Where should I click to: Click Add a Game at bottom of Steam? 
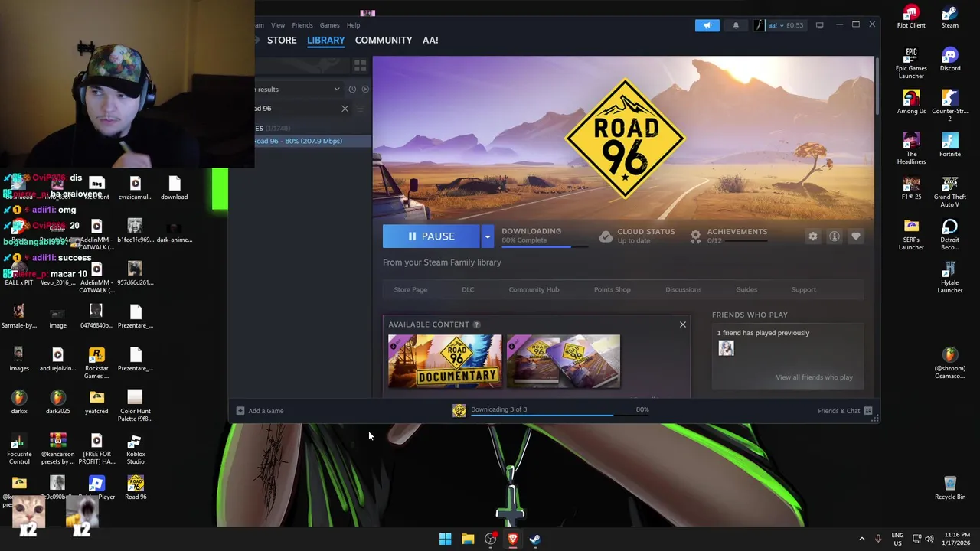(x=260, y=411)
